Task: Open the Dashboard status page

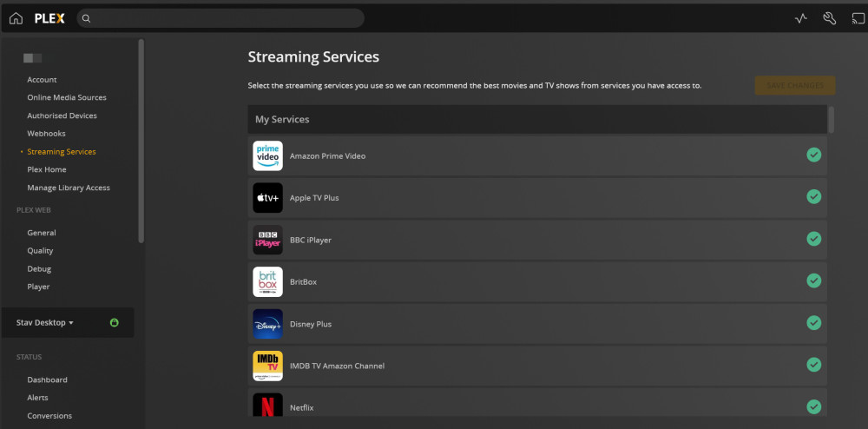Action: click(x=47, y=379)
